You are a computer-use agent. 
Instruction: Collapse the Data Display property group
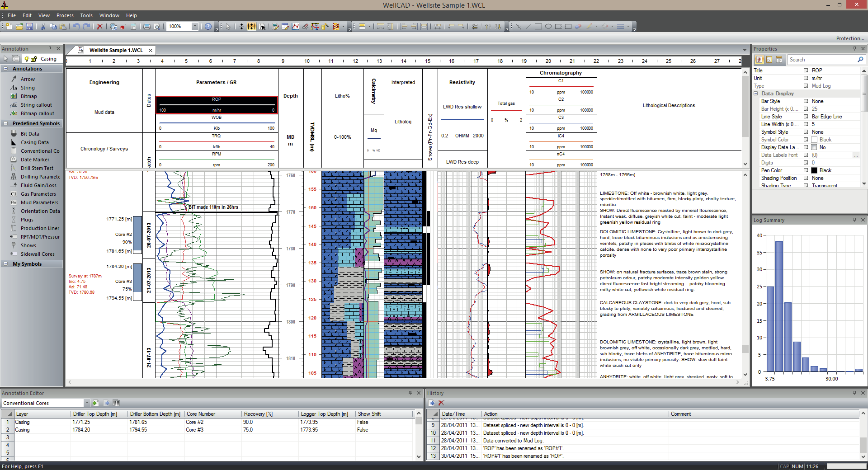click(756, 94)
